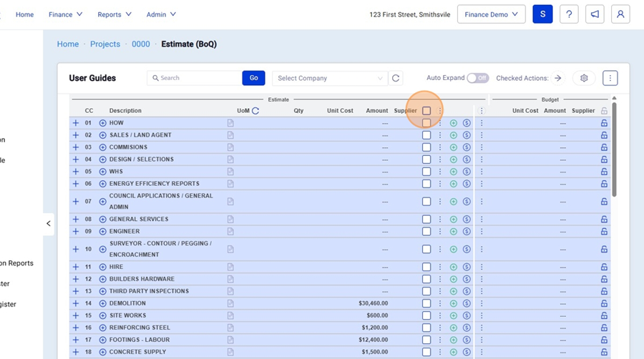The width and height of the screenshot is (644, 359).
Task: Open the note icon for WHS row
Action: click(x=230, y=172)
